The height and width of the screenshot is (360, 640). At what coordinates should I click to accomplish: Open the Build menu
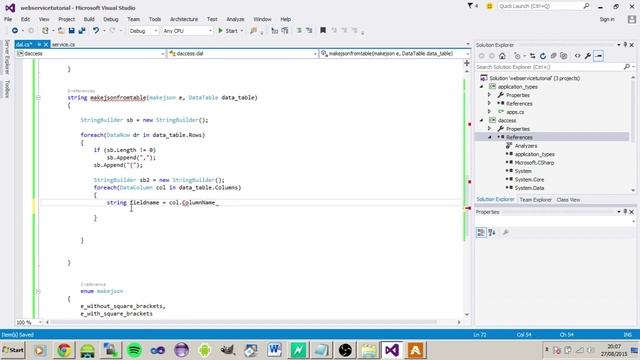tap(89, 19)
